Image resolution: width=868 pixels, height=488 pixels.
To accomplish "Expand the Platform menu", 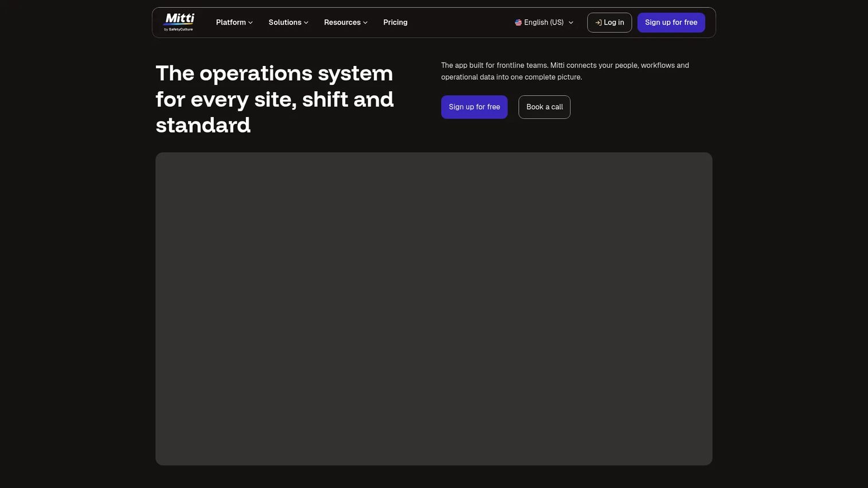I will pyautogui.click(x=234, y=22).
